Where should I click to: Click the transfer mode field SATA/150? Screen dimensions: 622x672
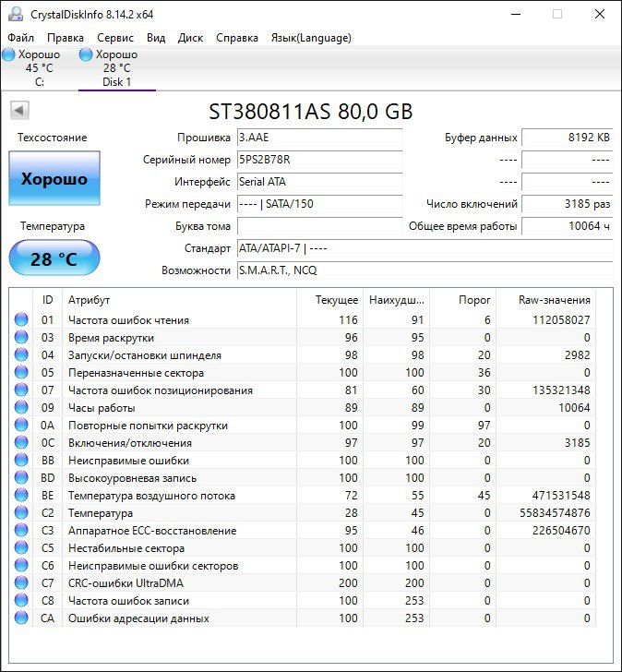(319, 204)
